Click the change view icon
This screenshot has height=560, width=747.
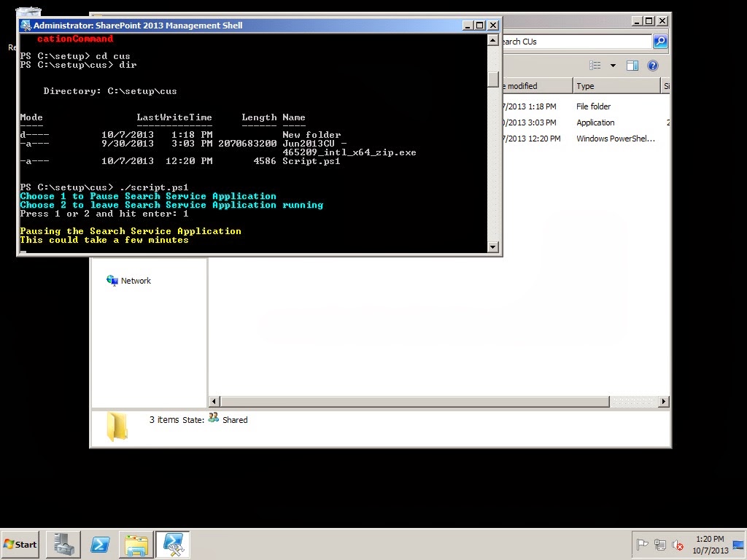pos(595,66)
